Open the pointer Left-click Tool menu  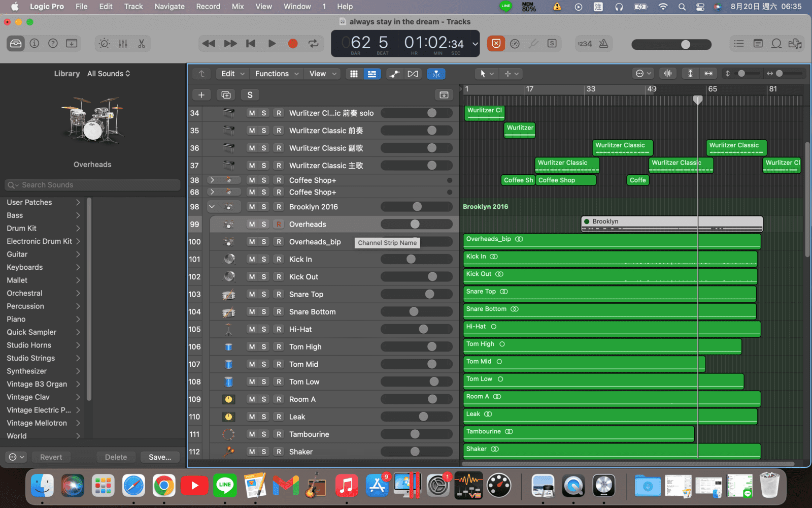click(487, 74)
